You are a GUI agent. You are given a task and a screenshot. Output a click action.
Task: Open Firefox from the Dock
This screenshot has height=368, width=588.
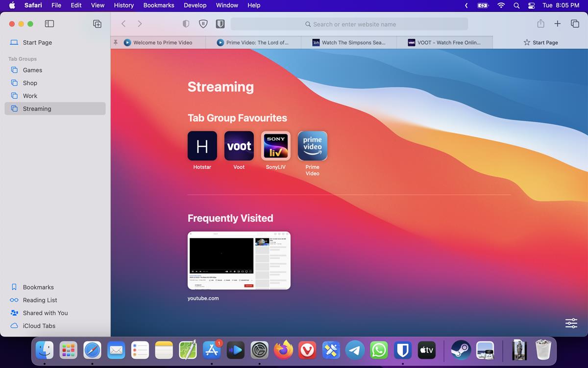pyautogui.click(x=283, y=350)
